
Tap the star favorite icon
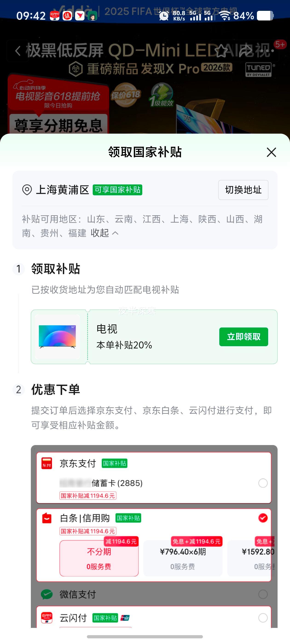click(x=221, y=51)
